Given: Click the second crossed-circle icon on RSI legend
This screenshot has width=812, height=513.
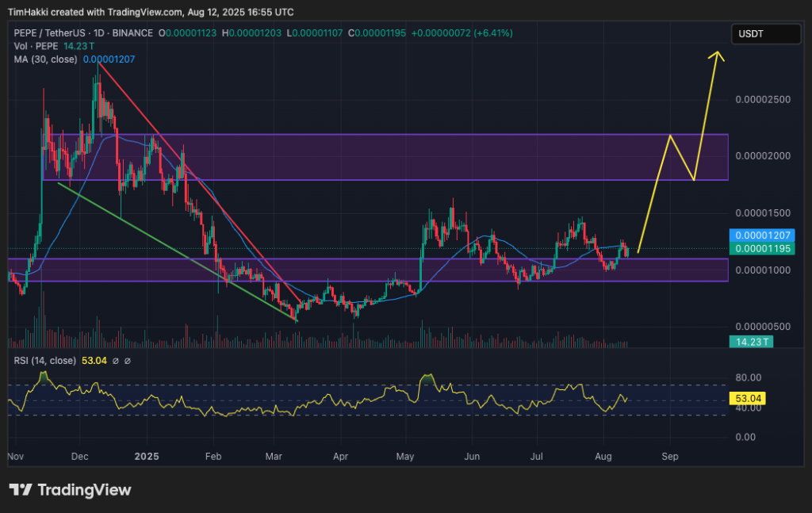Looking at the screenshot, I should click(x=128, y=359).
